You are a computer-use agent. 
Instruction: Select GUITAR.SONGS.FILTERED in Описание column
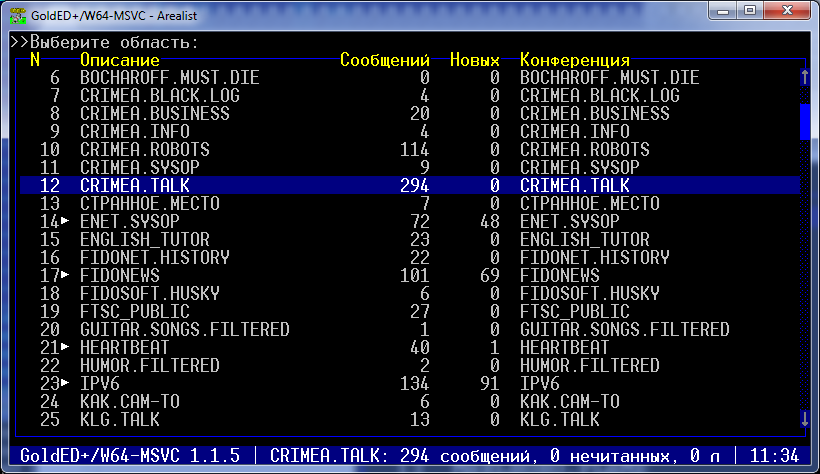[185, 329]
